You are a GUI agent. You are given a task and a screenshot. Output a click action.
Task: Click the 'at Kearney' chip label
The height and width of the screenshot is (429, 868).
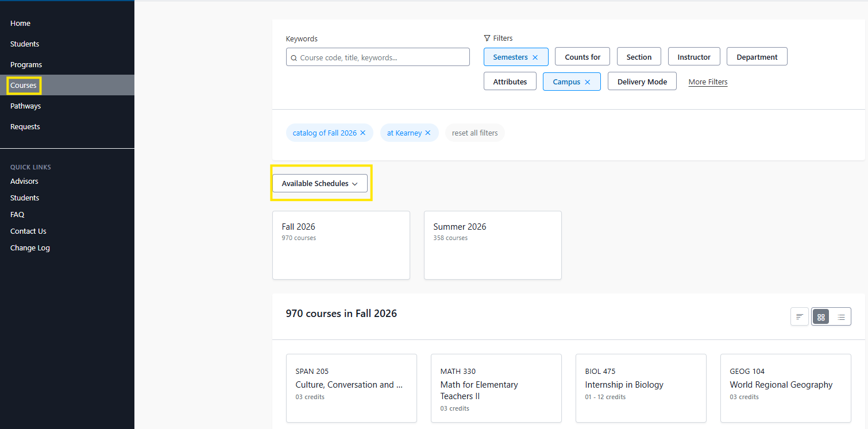[404, 133]
